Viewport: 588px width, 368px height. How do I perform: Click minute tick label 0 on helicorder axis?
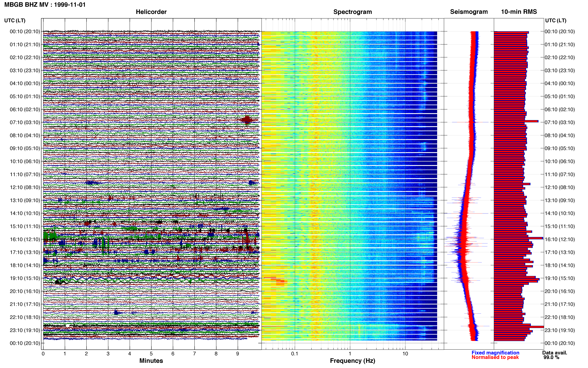click(43, 354)
